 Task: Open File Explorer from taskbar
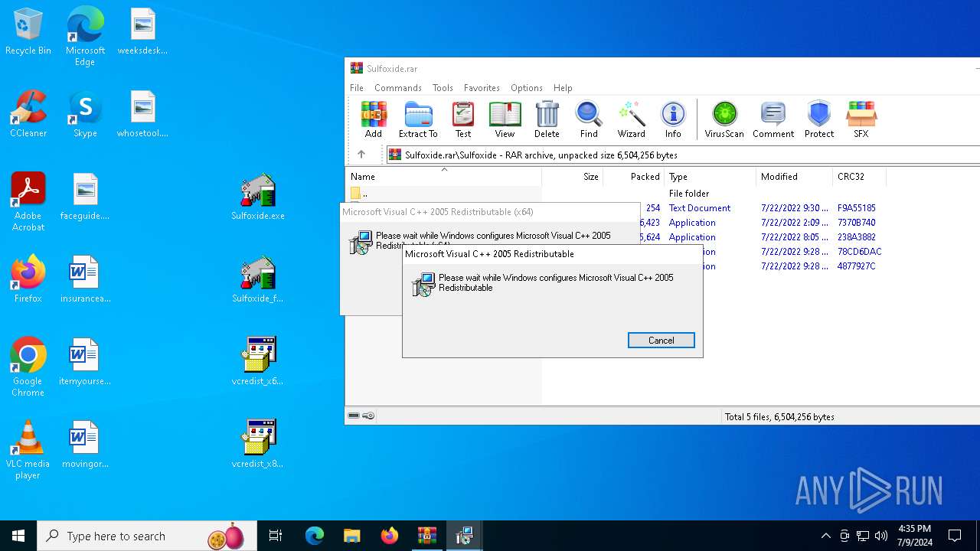coord(351,536)
